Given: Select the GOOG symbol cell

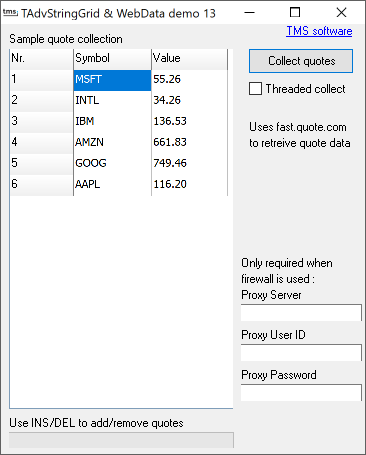Looking at the screenshot, I should pyautogui.click(x=112, y=164).
